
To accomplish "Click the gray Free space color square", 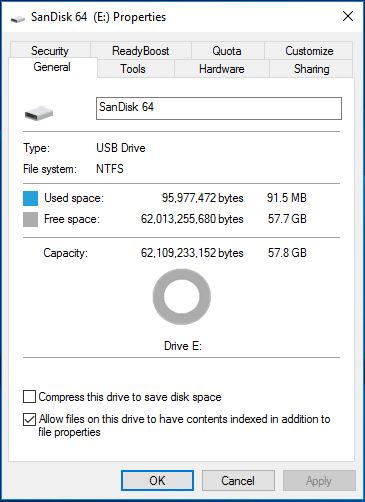I will tap(30, 220).
